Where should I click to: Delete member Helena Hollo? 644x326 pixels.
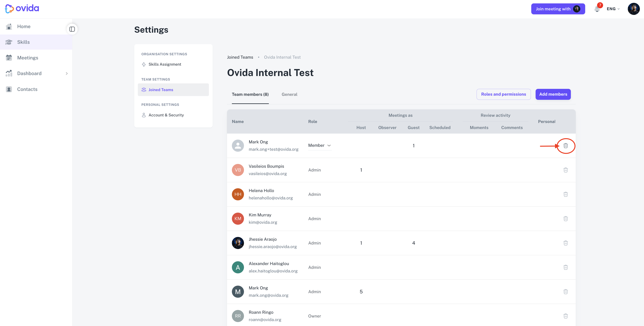(566, 194)
